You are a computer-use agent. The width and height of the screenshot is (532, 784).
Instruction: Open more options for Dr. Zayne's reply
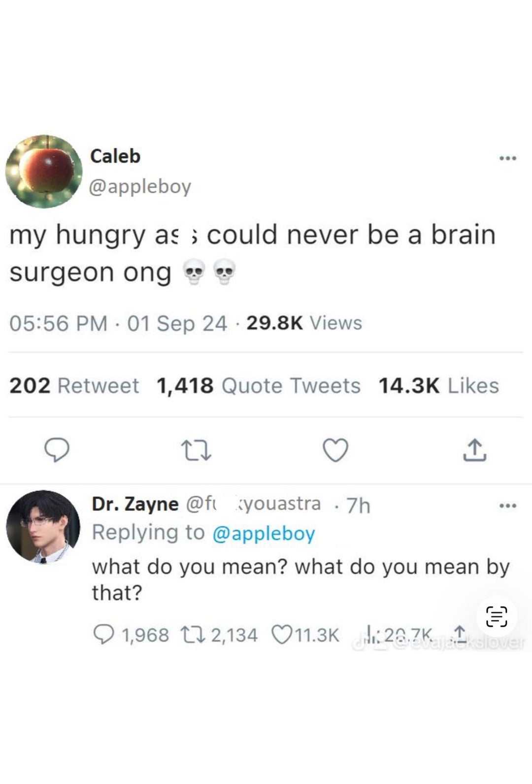tap(508, 506)
